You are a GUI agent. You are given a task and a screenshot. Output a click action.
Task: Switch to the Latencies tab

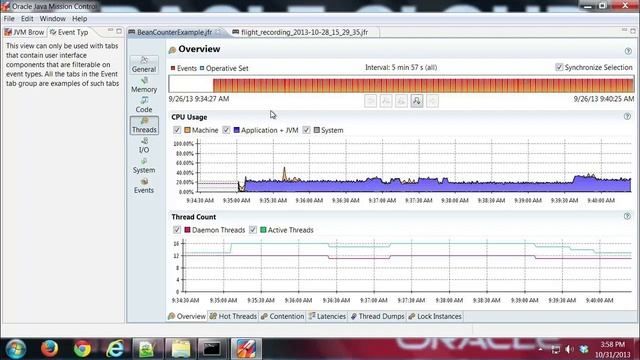327,316
